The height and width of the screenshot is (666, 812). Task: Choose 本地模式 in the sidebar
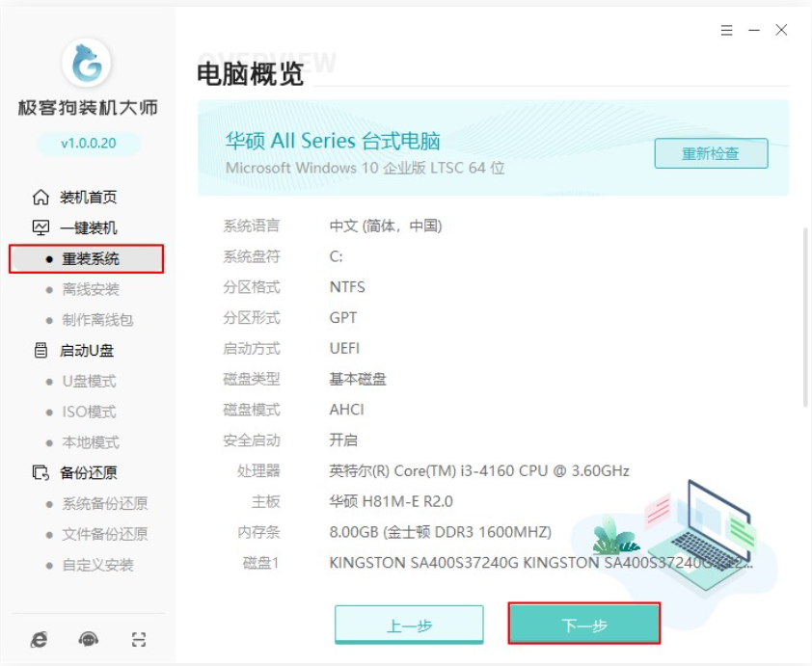tap(91, 442)
